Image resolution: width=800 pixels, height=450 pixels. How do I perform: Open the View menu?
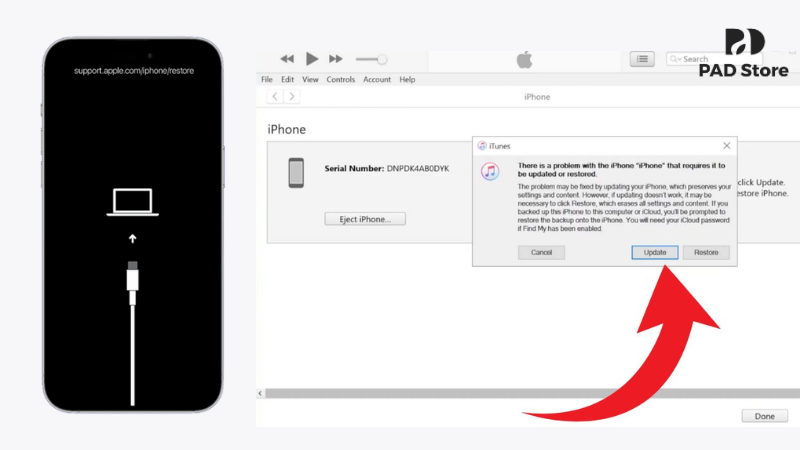310,79
